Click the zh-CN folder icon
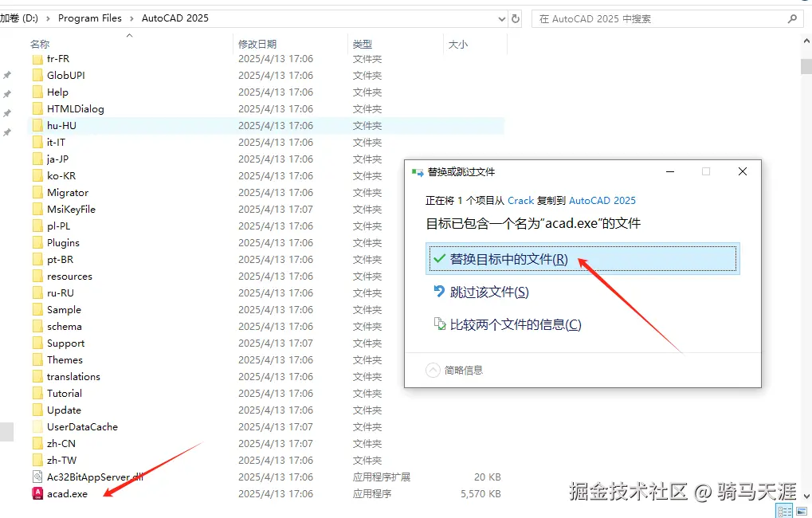This screenshot has height=518, width=812. [x=37, y=443]
